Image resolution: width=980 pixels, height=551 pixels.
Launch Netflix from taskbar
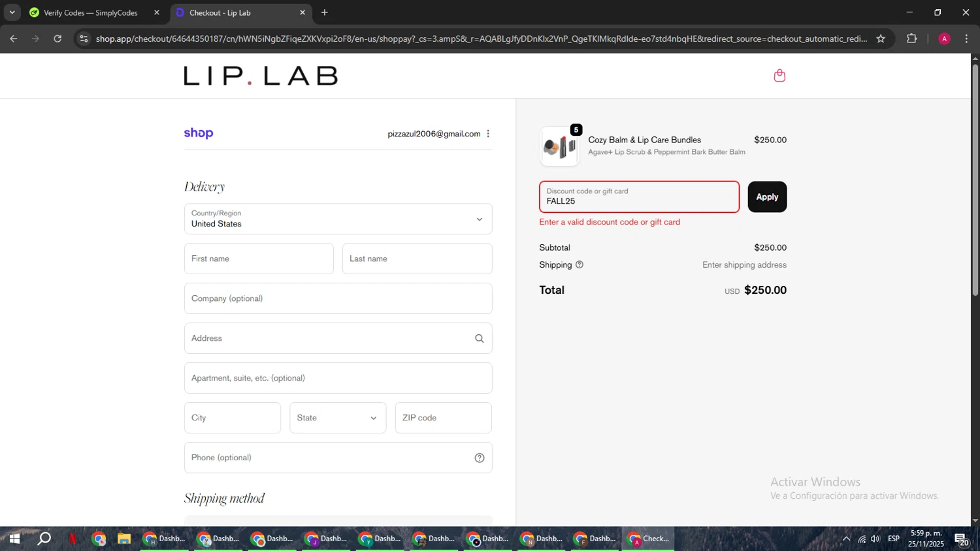tap(73, 539)
